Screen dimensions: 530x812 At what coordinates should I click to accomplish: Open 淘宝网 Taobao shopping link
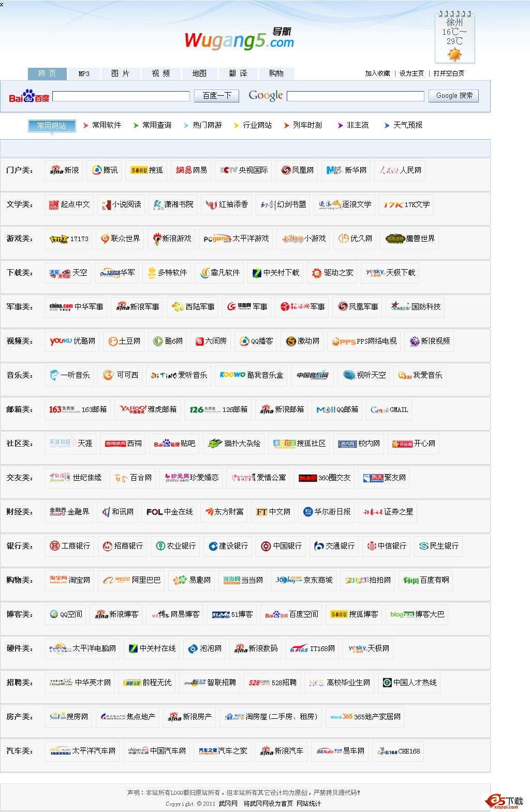tap(69, 580)
